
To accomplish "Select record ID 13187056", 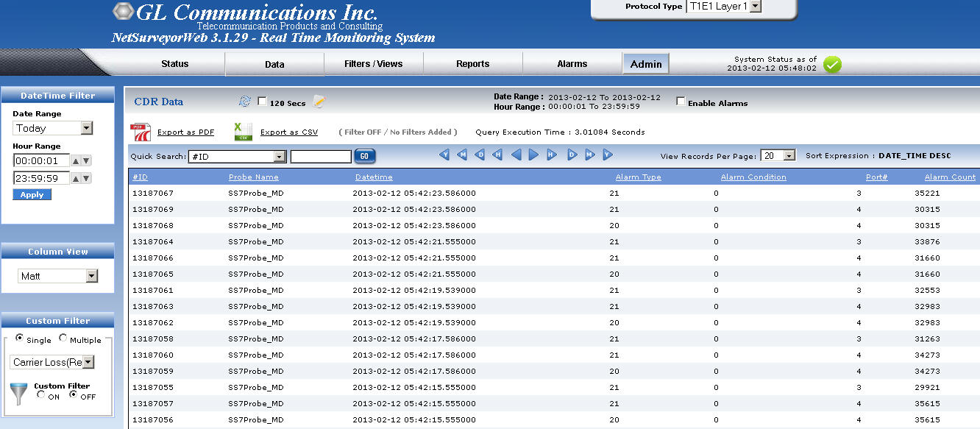I will pyautogui.click(x=153, y=420).
